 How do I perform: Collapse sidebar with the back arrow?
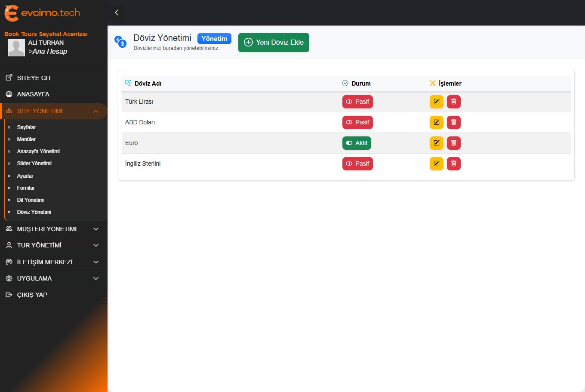(117, 12)
